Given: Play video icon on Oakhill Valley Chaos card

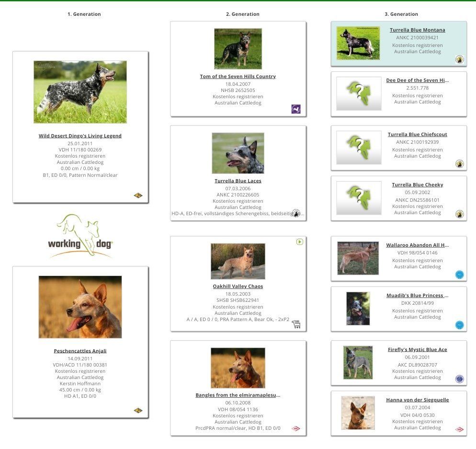Looking at the screenshot, I should pyautogui.click(x=300, y=242).
